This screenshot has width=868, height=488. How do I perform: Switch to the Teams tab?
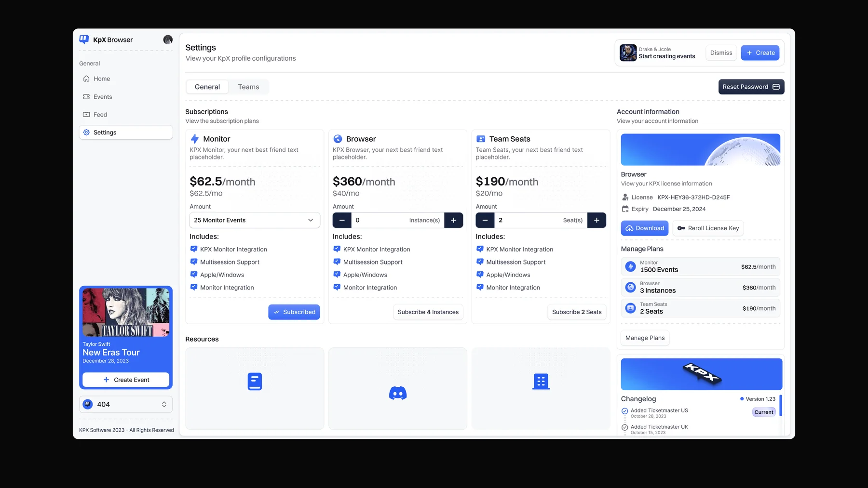248,87
